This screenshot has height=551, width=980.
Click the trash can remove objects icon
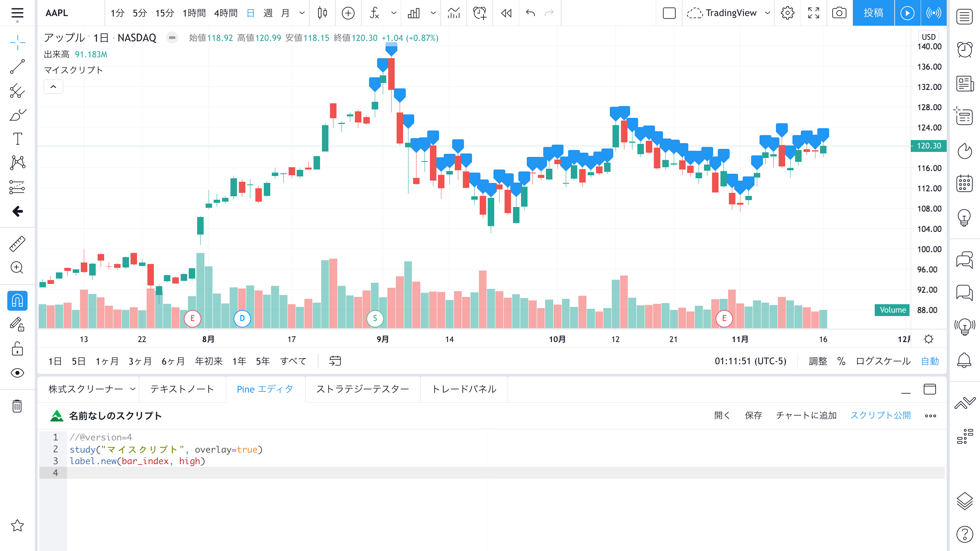[x=17, y=406]
